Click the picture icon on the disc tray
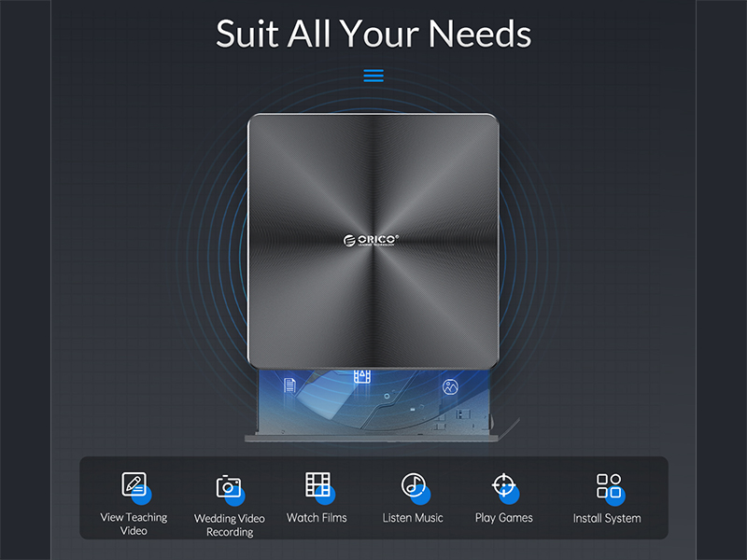The image size is (747, 560). (x=450, y=385)
